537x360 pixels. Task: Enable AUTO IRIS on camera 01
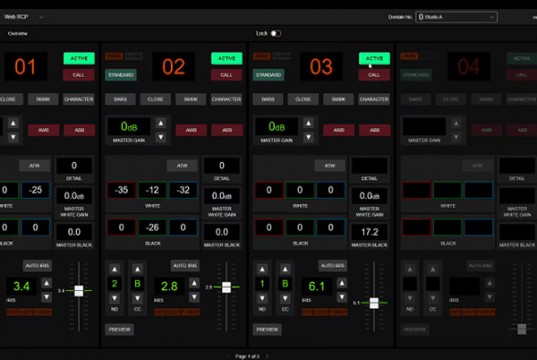tap(37, 265)
